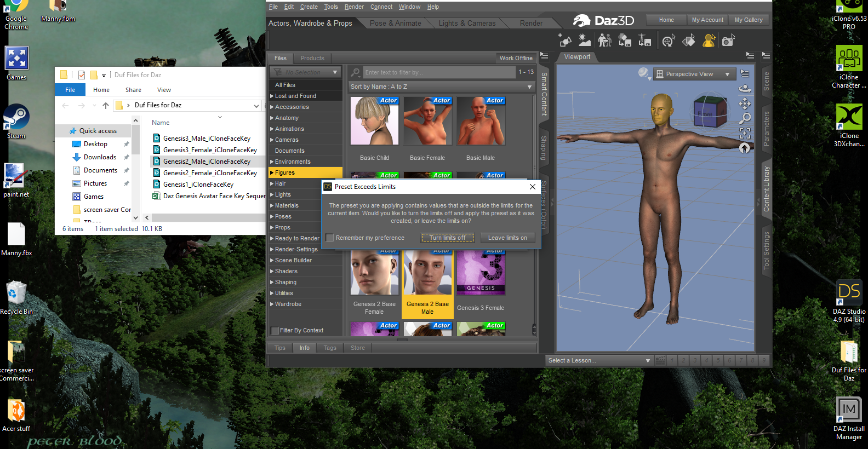Click the pan arrows control in viewport

(745, 103)
